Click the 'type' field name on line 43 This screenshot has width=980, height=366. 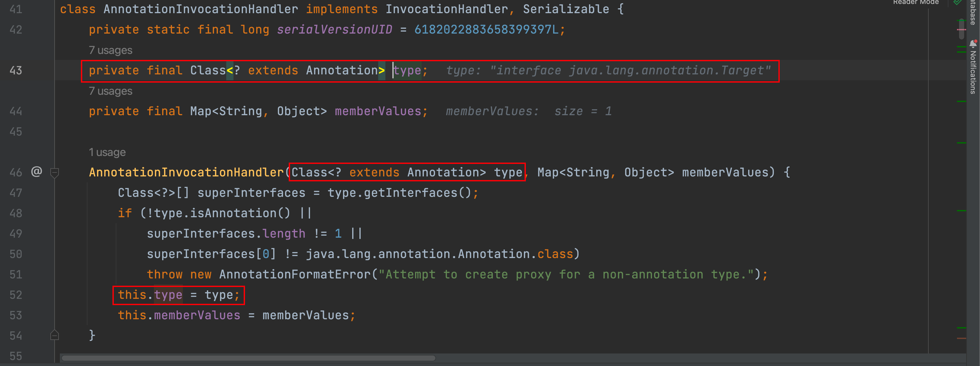tap(407, 70)
